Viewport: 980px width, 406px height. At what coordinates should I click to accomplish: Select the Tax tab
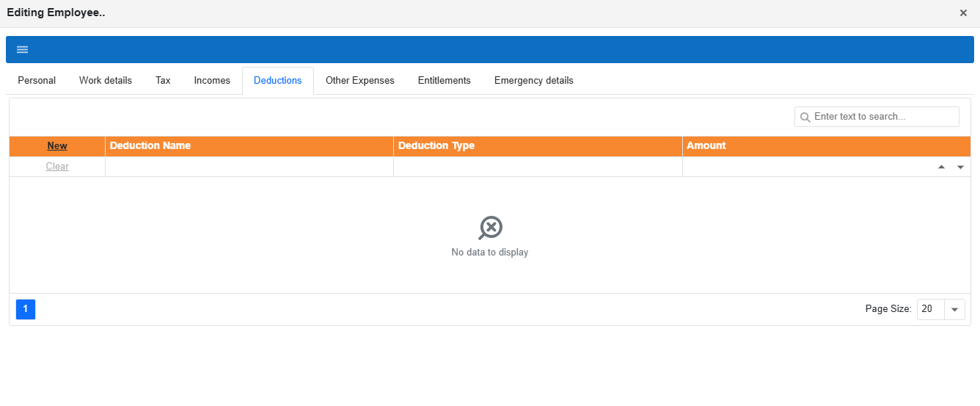(x=163, y=81)
